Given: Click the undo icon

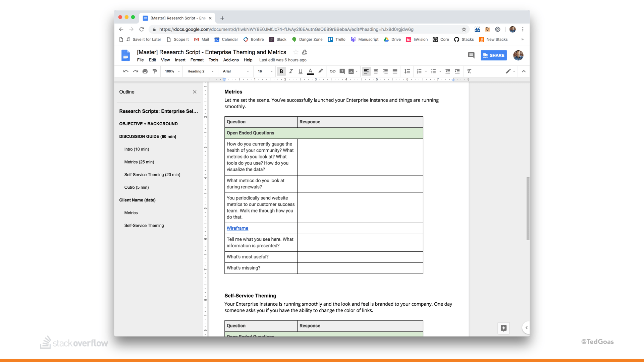Looking at the screenshot, I should coord(126,71).
